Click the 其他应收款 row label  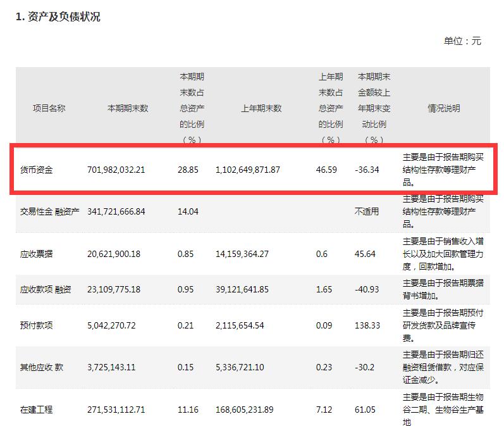tap(42, 368)
